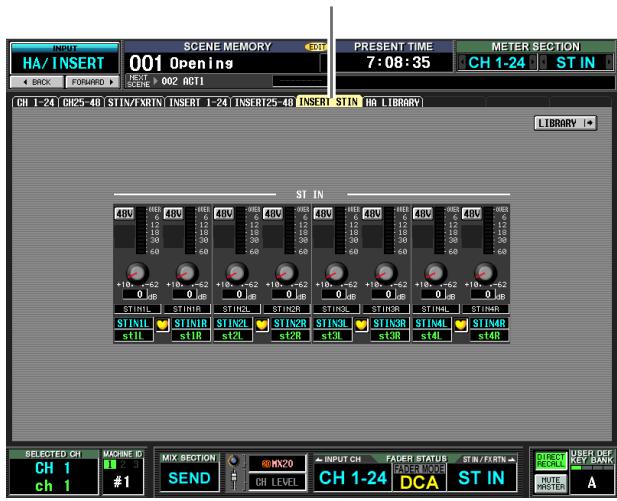Image resolution: width=617 pixels, height=501 pixels.
Task: Click the STIN2L gain dB value field
Action: click(x=235, y=294)
